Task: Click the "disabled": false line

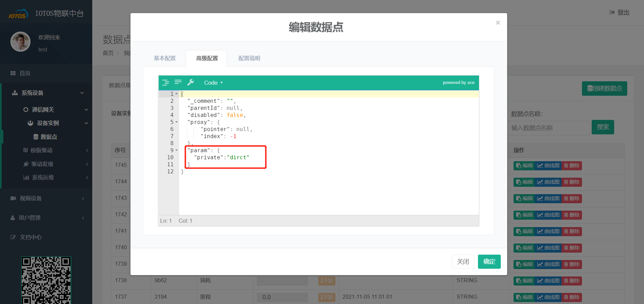Action: 217,115
